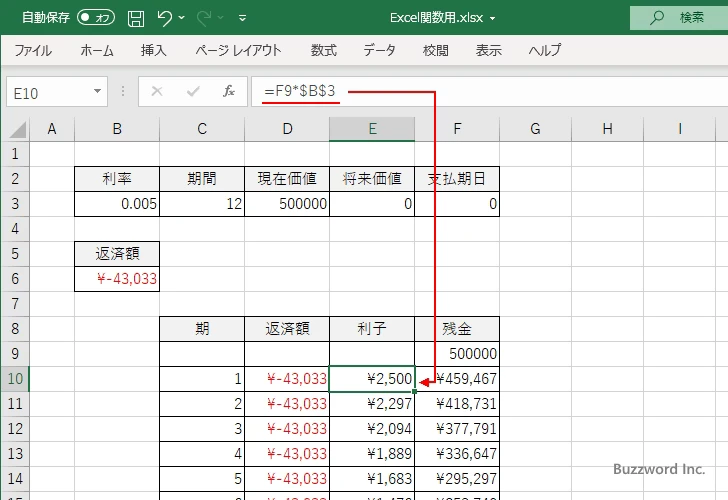Select row 6 header
728x500 pixels.
tap(15, 279)
